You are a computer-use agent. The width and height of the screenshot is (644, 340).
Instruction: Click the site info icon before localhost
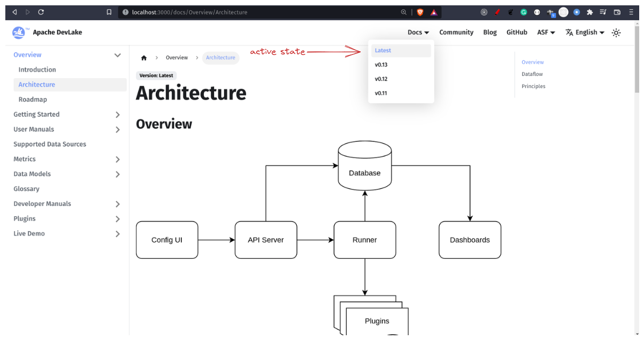(x=125, y=12)
